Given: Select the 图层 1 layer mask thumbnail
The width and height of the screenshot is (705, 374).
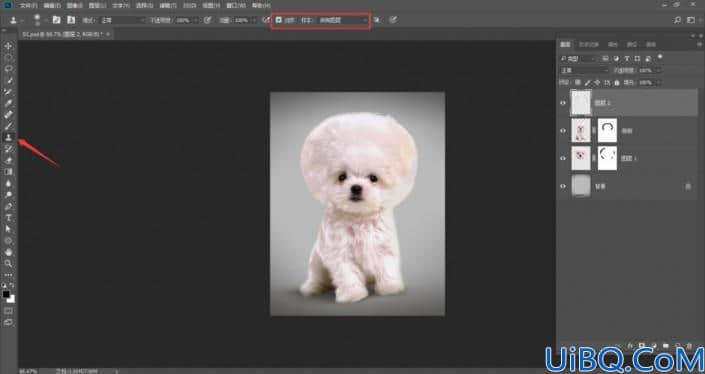Looking at the screenshot, I should (607, 158).
